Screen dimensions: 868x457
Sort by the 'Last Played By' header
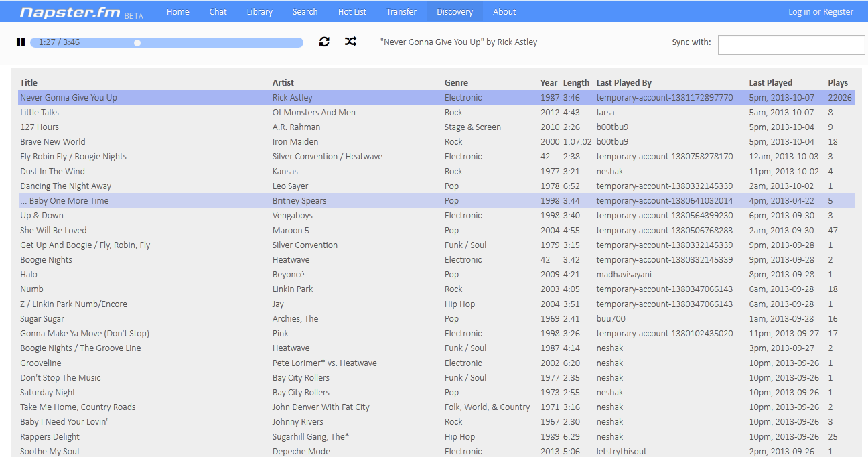(x=624, y=83)
